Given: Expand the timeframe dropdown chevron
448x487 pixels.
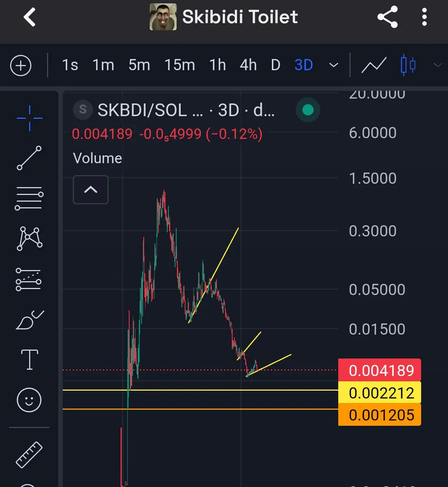Looking at the screenshot, I should (334, 65).
